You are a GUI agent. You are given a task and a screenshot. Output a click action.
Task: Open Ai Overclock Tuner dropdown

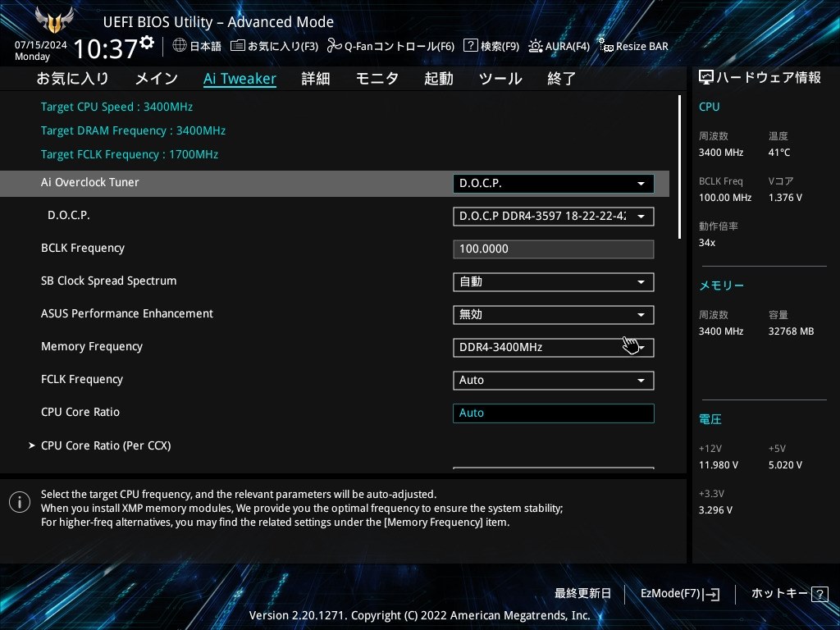click(554, 183)
